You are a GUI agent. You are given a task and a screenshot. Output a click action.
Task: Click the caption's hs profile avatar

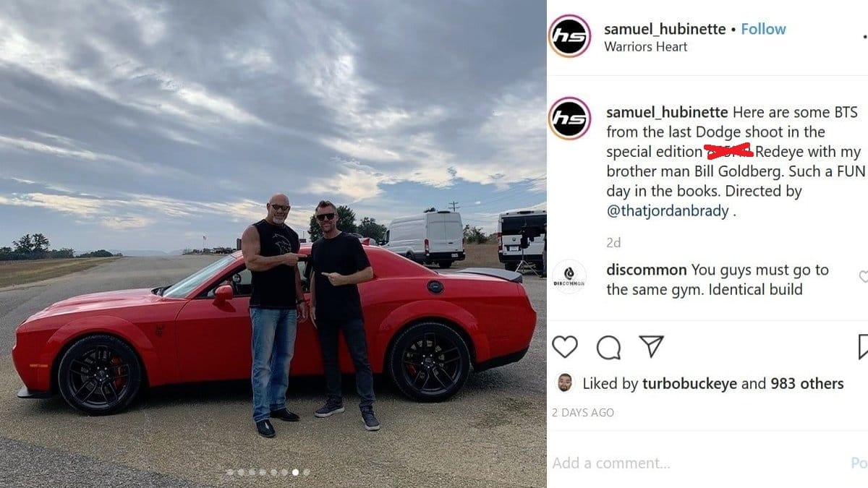570,118
